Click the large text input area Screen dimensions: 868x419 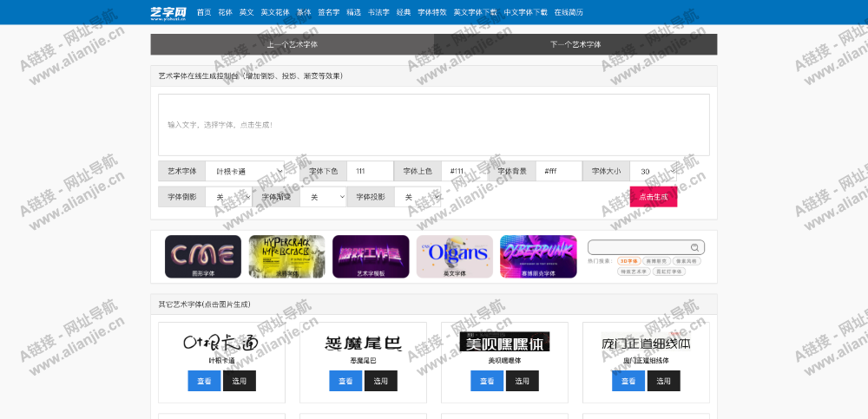coord(433,125)
